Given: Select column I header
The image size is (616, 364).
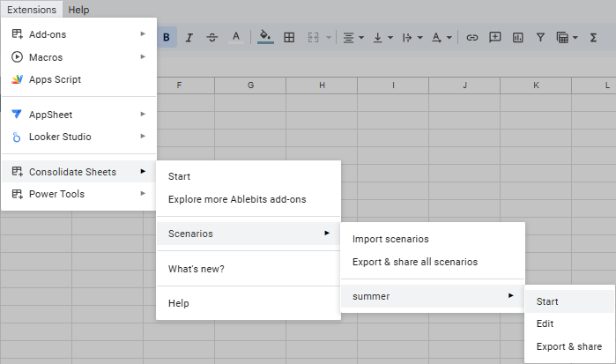Looking at the screenshot, I should [x=393, y=85].
